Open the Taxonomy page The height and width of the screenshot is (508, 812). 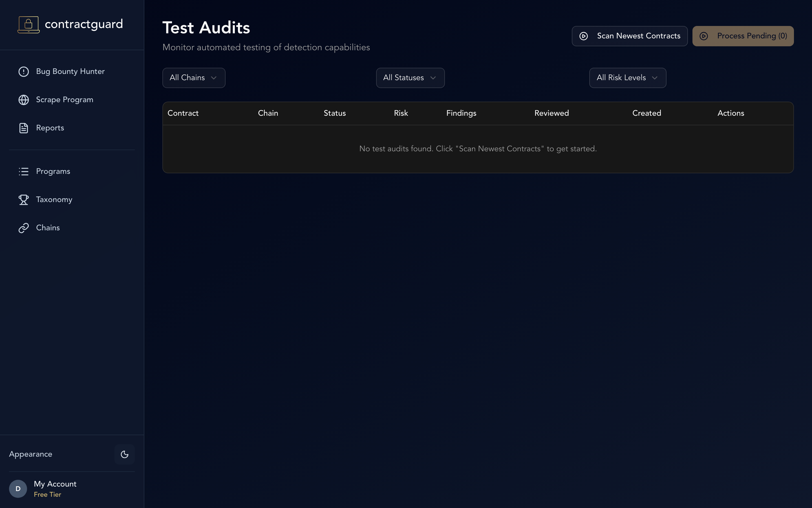point(72,200)
